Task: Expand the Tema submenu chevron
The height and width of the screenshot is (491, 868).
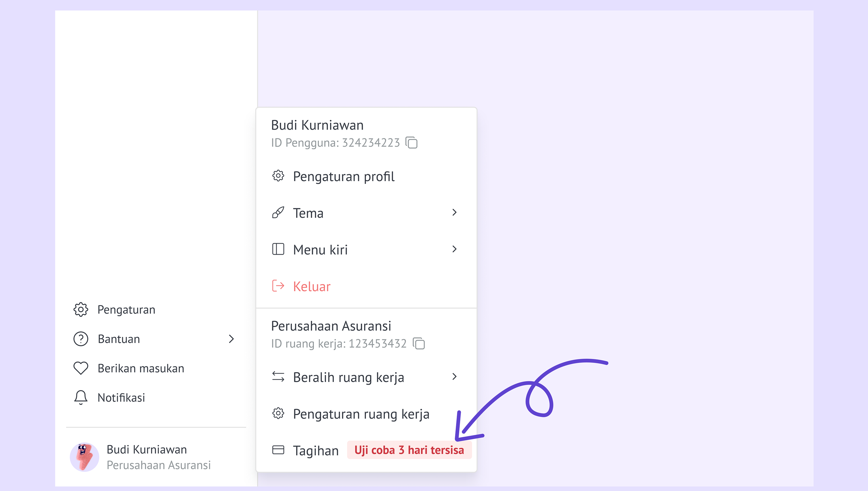Action: click(454, 212)
